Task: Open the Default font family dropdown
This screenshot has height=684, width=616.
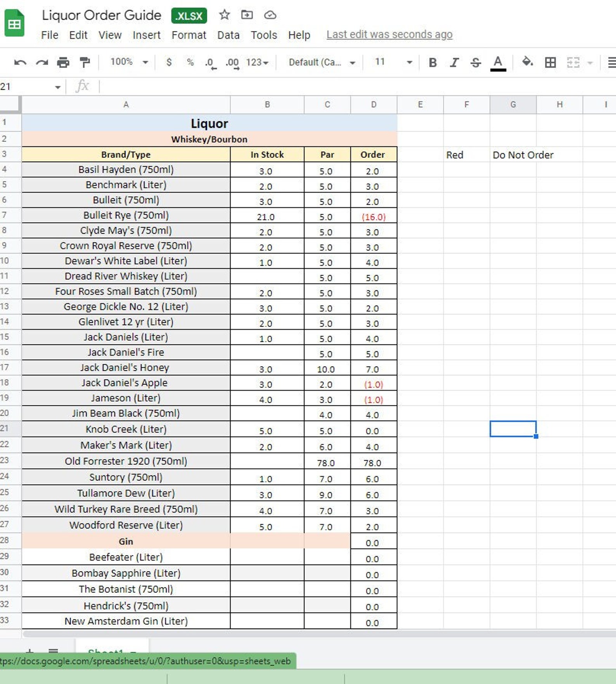Action: 322,62
